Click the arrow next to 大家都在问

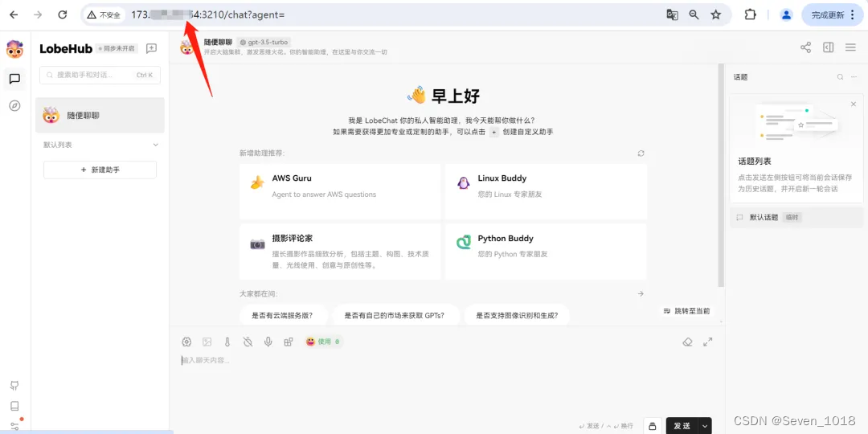[x=641, y=294]
